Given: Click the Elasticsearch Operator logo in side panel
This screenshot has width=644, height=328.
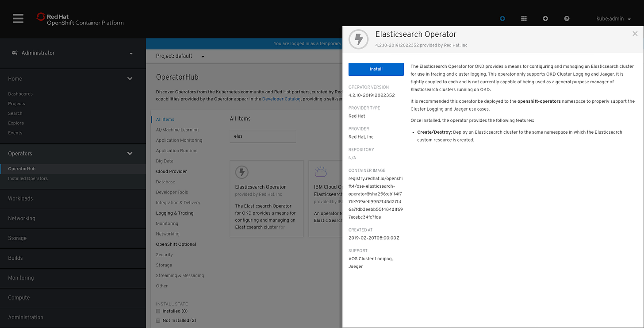Looking at the screenshot, I should (x=358, y=39).
